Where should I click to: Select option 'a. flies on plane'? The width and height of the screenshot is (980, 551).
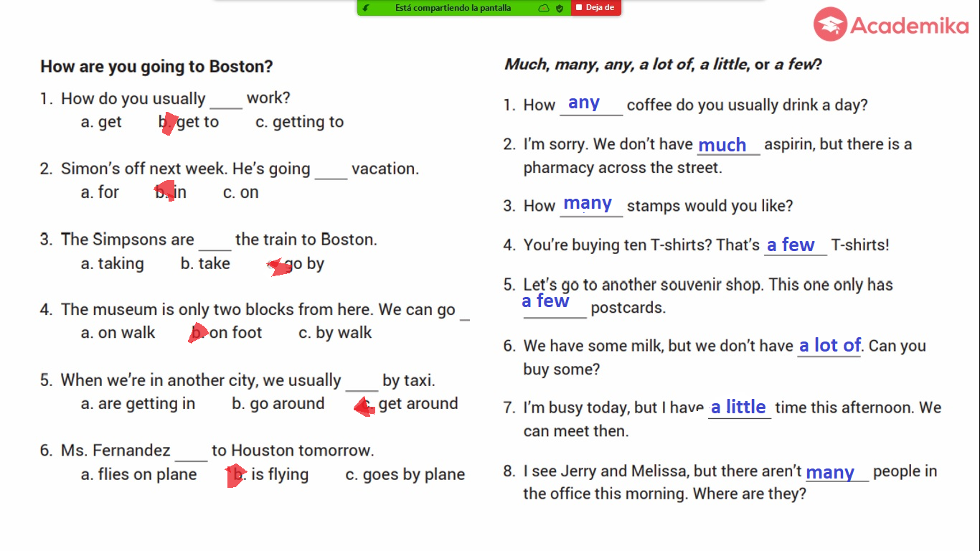click(x=139, y=474)
